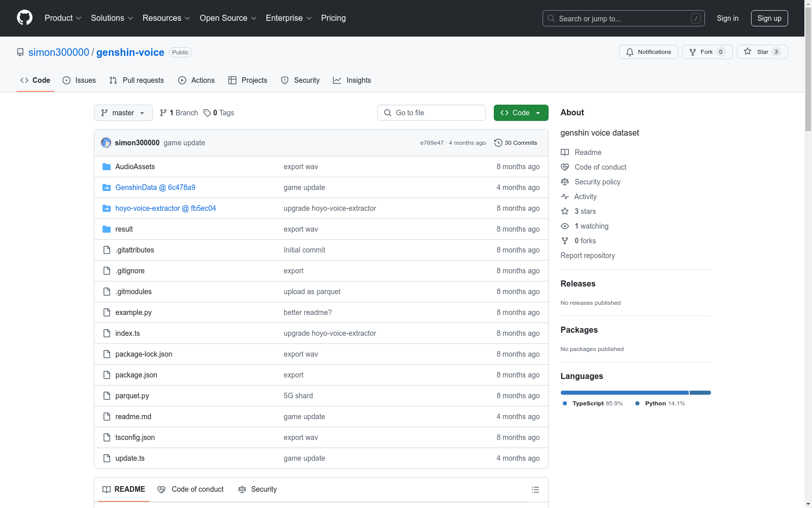Click the .gitattributes file icon
The image size is (812, 508).
click(x=107, y=250)
